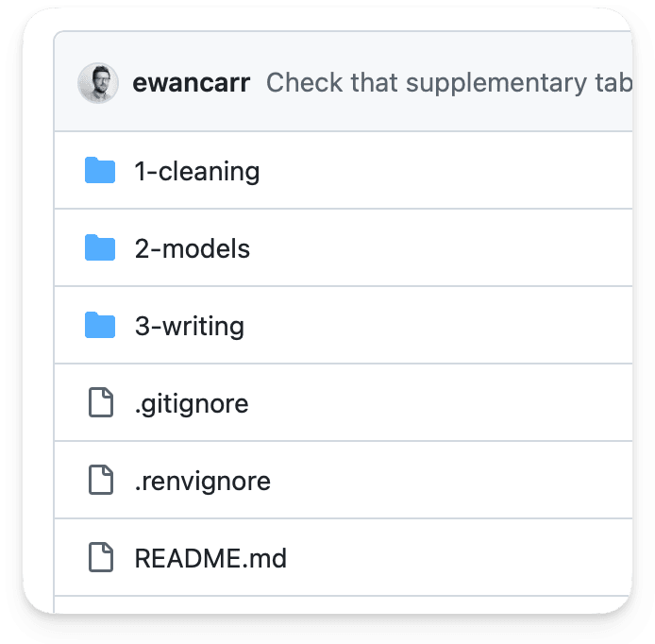The image size is (655, 644).
Task: Open the README.md file name link
Action: tap(210, 558)
